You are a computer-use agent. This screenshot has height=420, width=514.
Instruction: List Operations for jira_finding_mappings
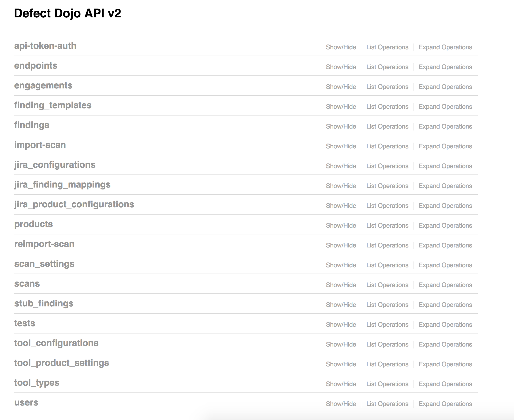tap(387, 186)
